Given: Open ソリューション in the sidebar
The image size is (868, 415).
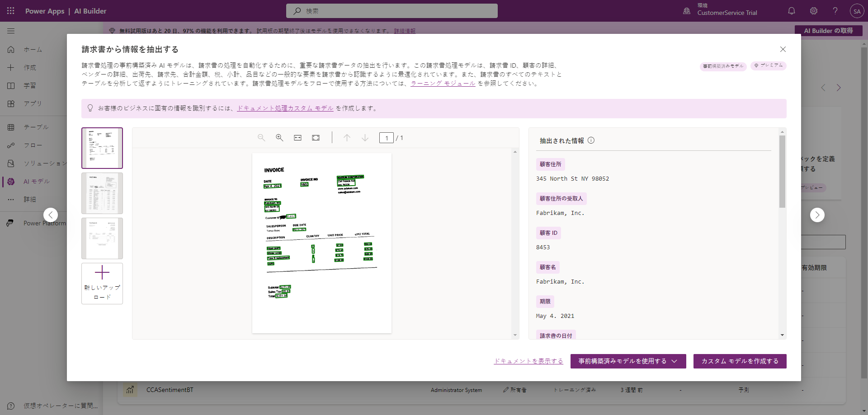Looking at the screenshot, I should 45,163.
